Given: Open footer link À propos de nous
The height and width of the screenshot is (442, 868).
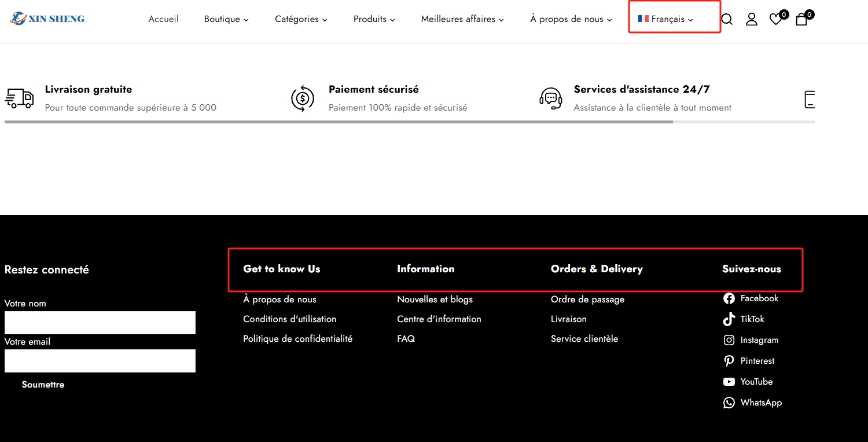Looking at the screenshot, I should (x=279, y=299).
